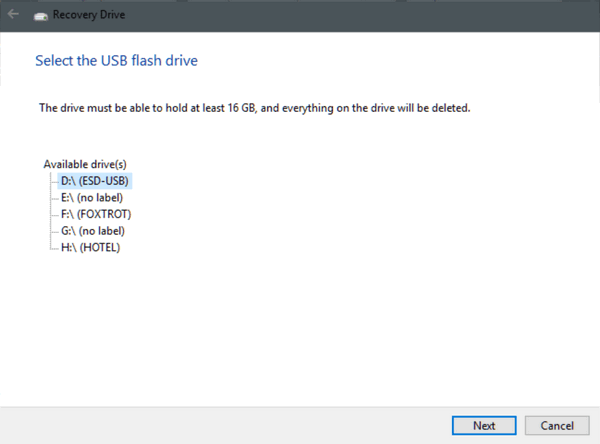Image resolution: width=600 pixels, height=444 pixels.
Task: Go back using the title bar arrow
Action: 13,15
